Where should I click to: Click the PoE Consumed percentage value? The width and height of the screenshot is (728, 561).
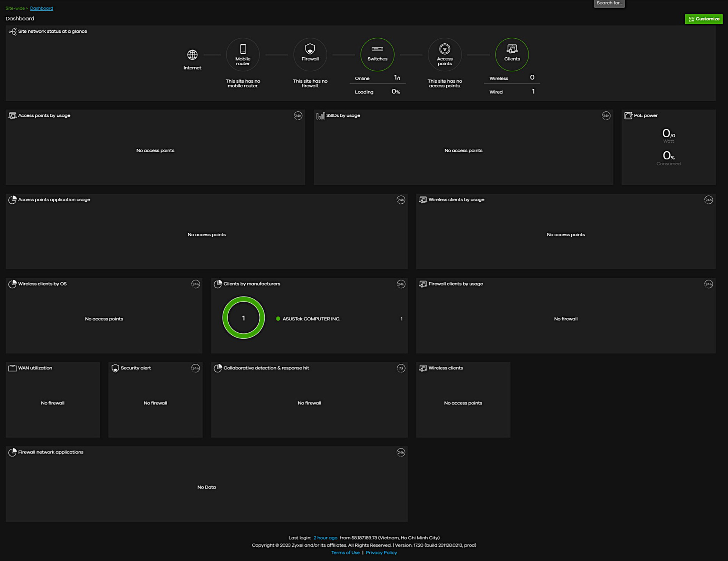click(668, 156)
